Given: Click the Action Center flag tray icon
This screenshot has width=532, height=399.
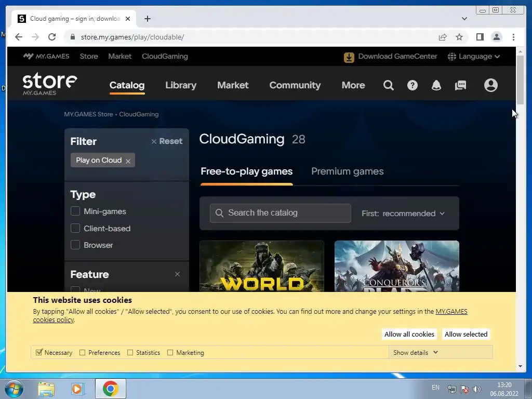Looking at the screenshot, I should point(464,389).
